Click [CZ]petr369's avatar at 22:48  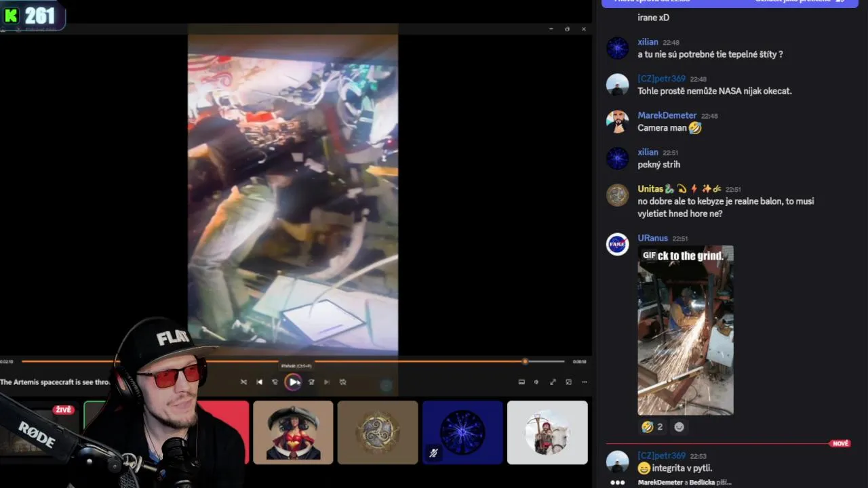617,85
